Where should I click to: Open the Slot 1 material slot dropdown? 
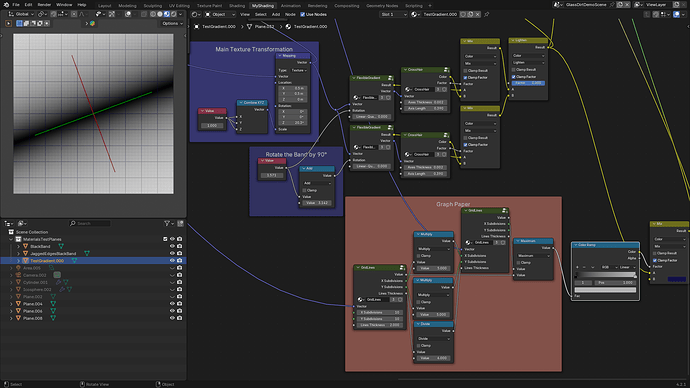point(393,15)
